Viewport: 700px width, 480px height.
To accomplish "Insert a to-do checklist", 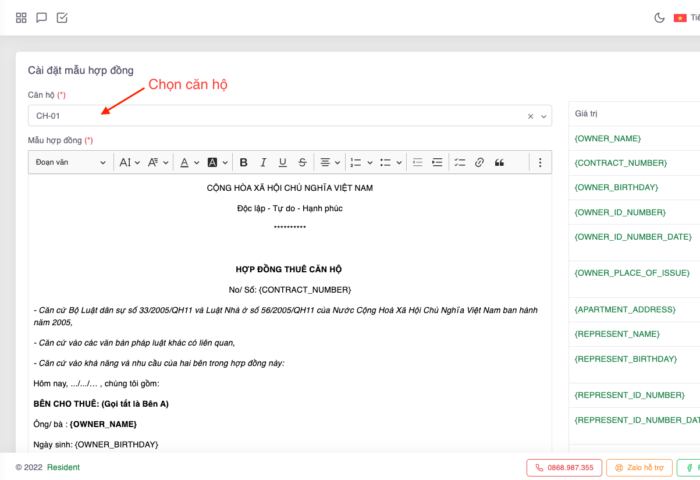I will [x=459, y=162].
